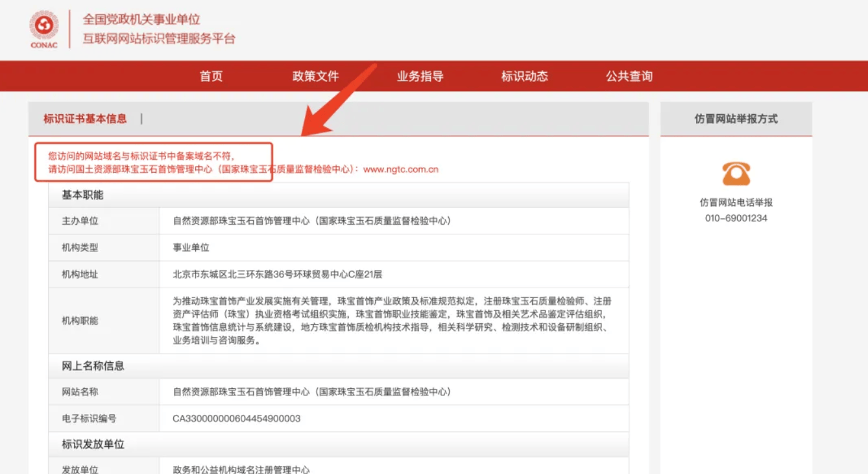Screen dimensions: 868x474
Task: Click the red domain mismatch warning text
Action: point(141,156)
